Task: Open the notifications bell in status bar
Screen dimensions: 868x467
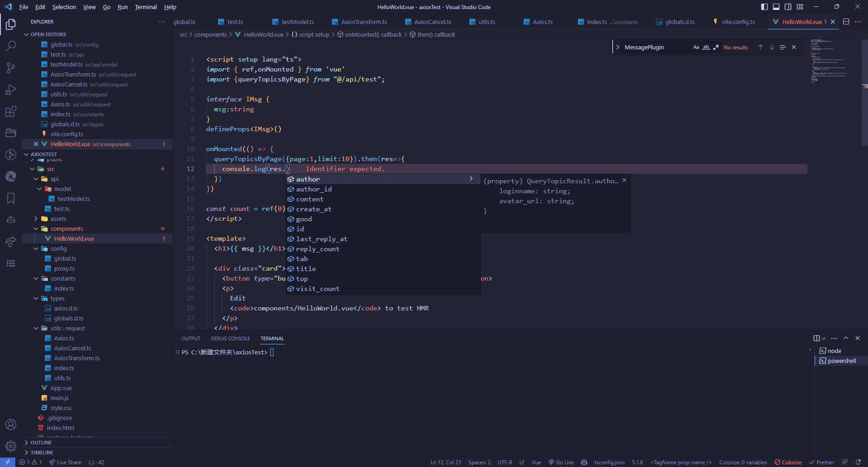Action: (858, 462)
